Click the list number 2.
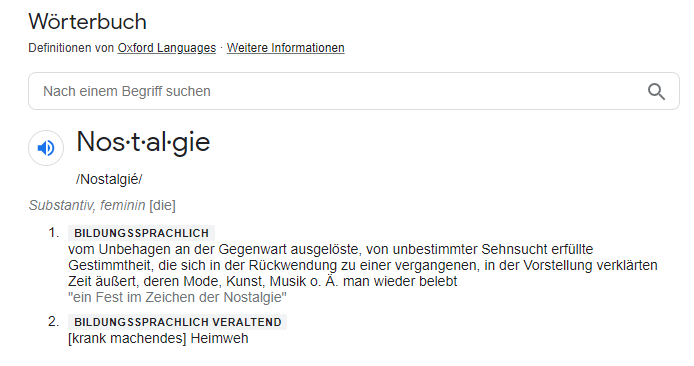 (54, 322)
